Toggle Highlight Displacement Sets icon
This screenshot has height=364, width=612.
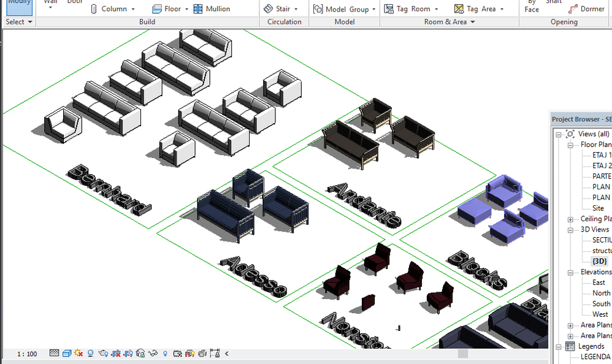pos(202,354)
